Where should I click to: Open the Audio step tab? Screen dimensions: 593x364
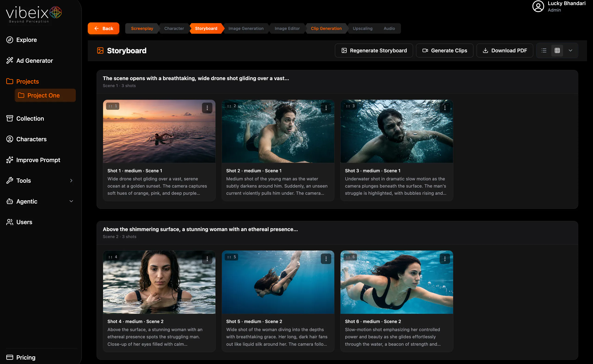coord(389,28)
